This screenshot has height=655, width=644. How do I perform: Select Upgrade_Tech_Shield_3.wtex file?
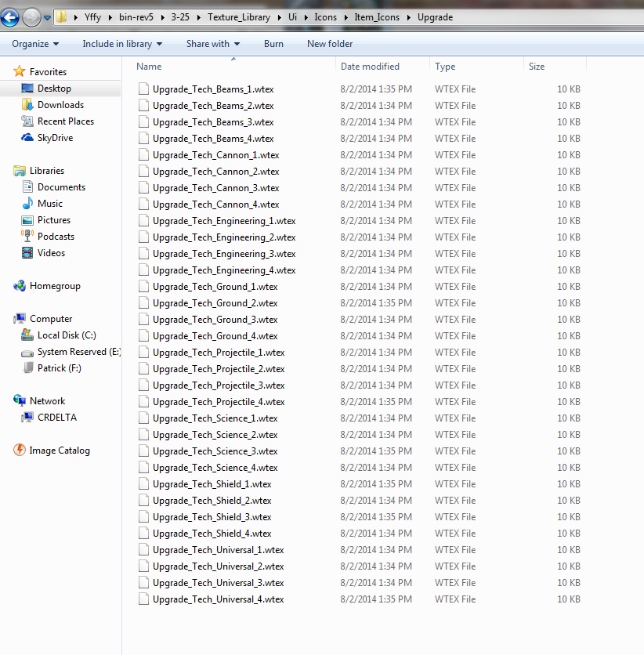pyautogui.click(x=212, y=517)
